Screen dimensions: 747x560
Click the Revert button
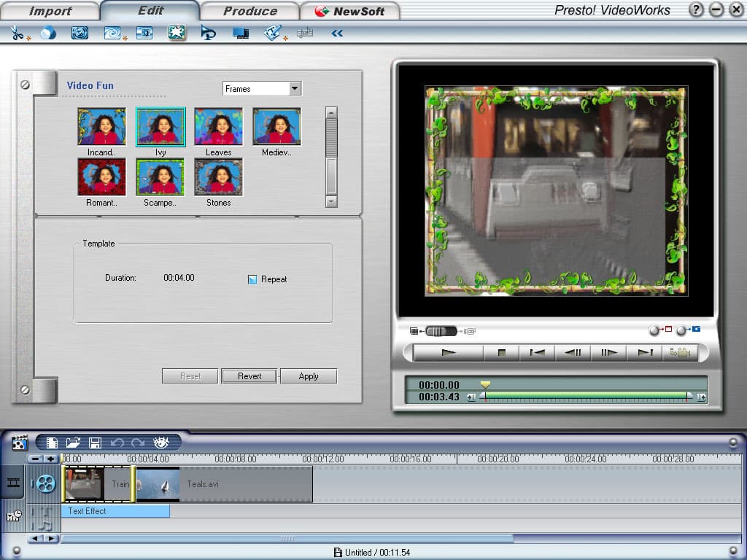(249, 376)
